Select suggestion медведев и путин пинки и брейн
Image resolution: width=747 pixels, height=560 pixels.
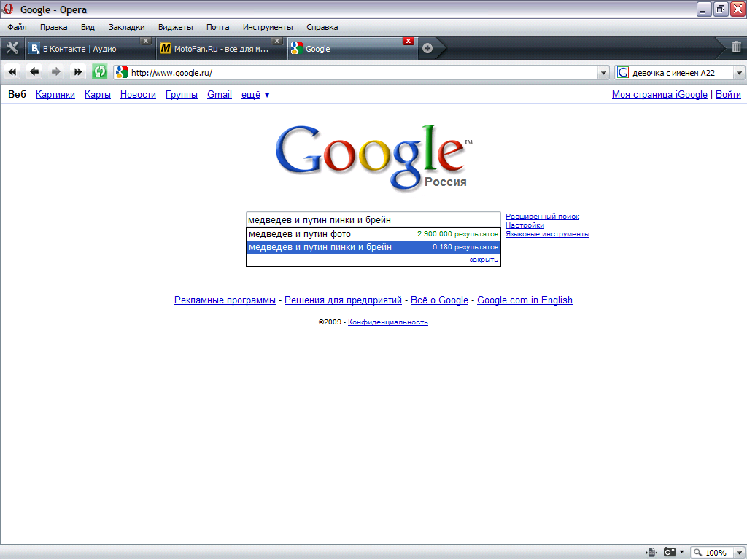(373, 247)
